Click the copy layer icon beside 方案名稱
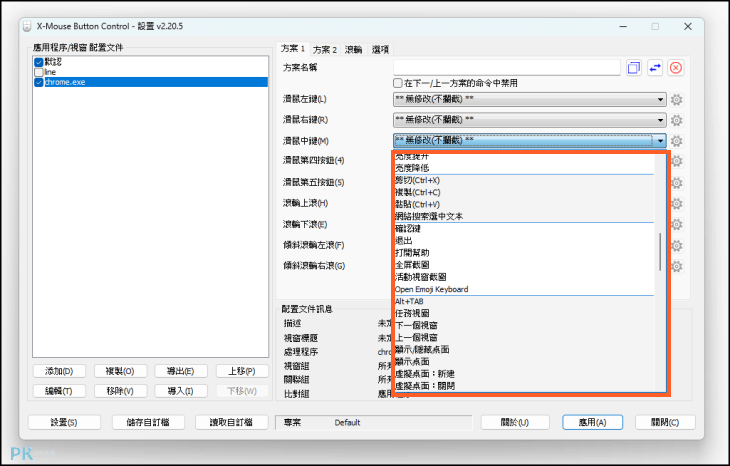The image size is (730, 466). tap(634, 68)
